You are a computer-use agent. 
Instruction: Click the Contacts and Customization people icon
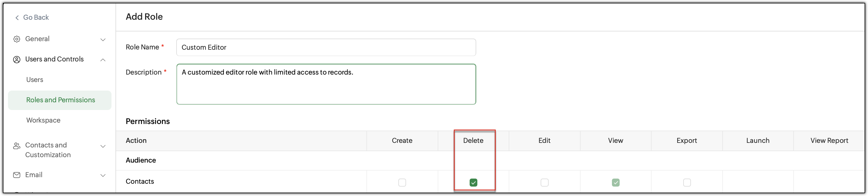point(17,146)
